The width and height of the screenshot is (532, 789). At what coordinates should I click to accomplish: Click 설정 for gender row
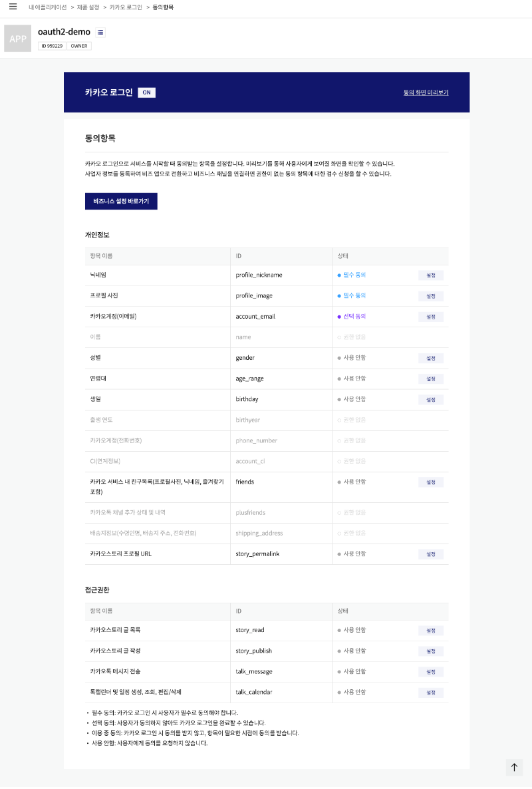[431, 359]
